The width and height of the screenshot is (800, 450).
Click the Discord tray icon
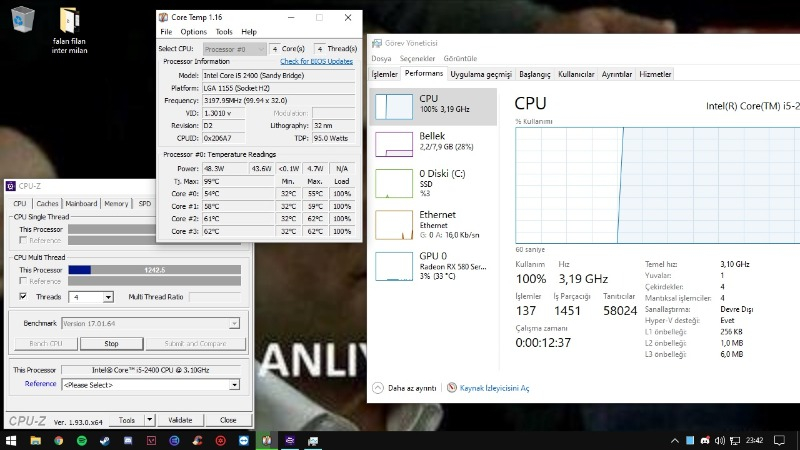click(x=705, y=440)
